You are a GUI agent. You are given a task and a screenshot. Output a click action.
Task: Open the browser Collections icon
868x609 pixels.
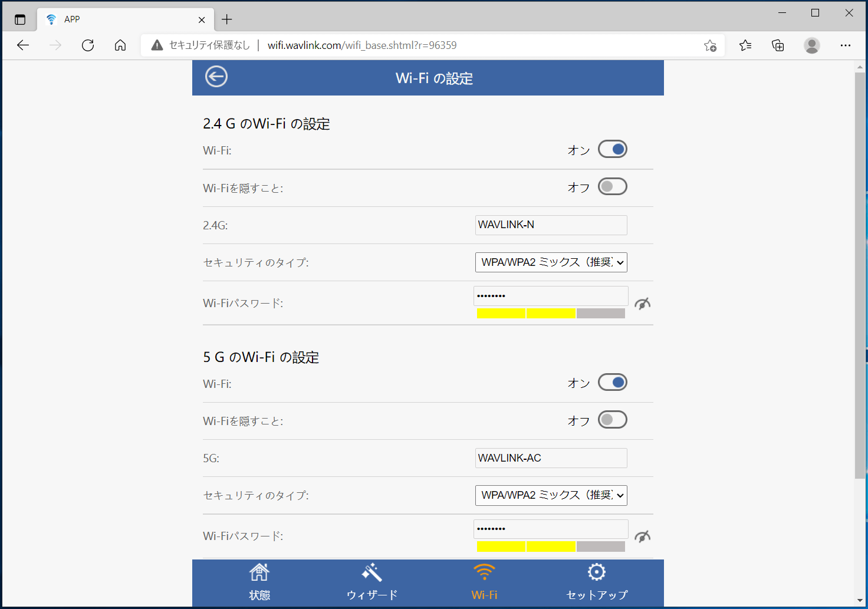(778, 45)
